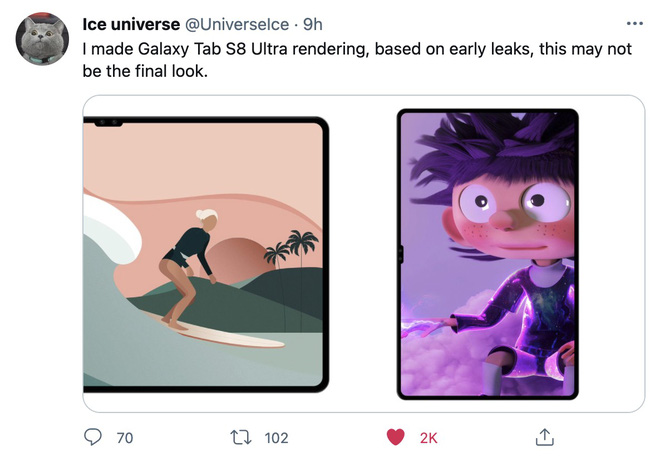Retweet using the arrows icon
This screenshot has width=660, height=462.
[241, 438]
